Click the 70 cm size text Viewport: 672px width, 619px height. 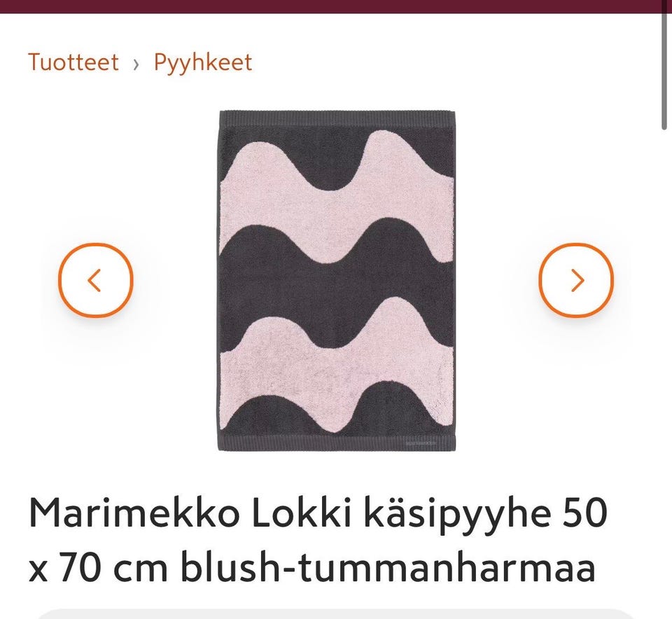(114, 569)
